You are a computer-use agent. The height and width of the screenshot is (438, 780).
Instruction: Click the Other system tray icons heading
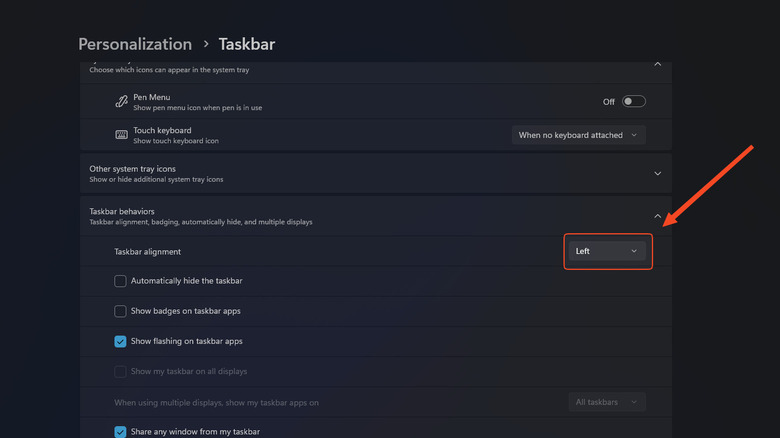pyautogui.click(x=132, y=169)
